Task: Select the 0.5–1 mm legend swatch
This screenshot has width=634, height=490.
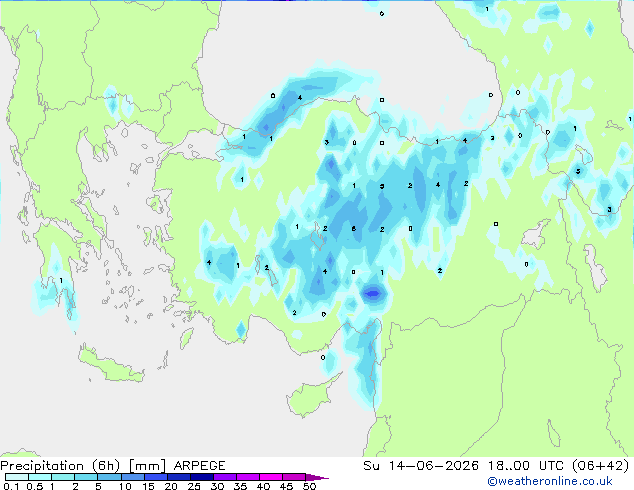Action: click(40, 477)
